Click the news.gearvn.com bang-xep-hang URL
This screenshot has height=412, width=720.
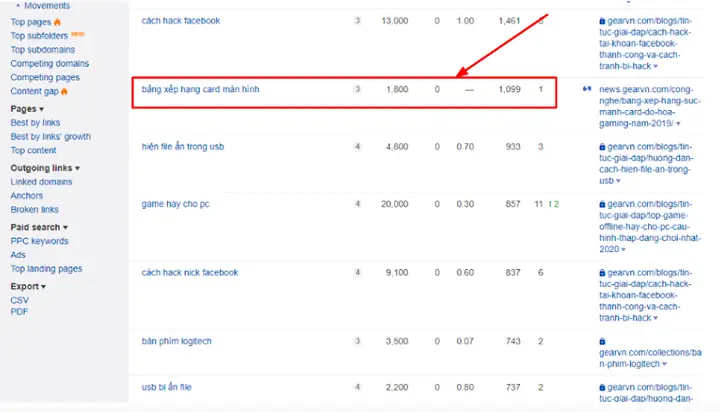pyautogui.click(x=650, y=107)
